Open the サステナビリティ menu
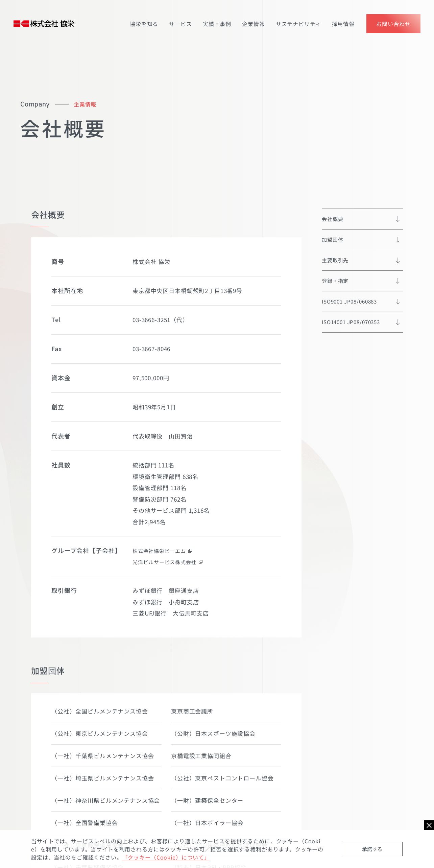Viewport: 434px width, 868px height. click(x=298, y=24)
